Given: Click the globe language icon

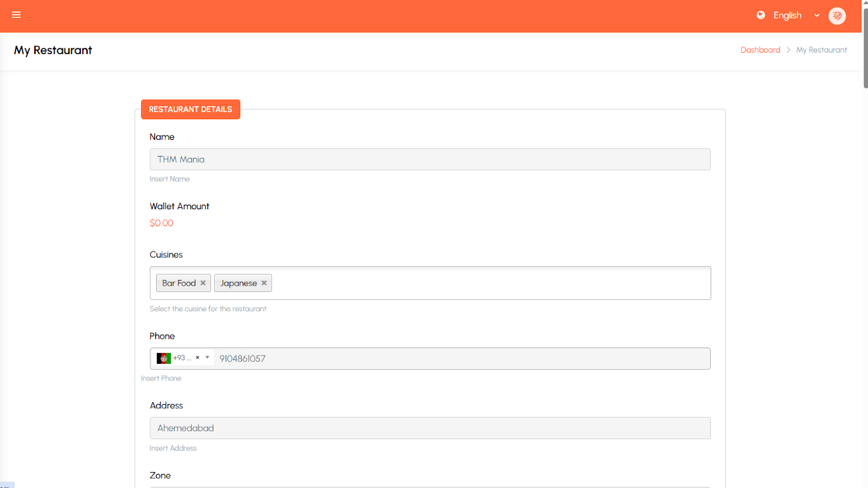Looking at the screenshot, I should (761, 15).
